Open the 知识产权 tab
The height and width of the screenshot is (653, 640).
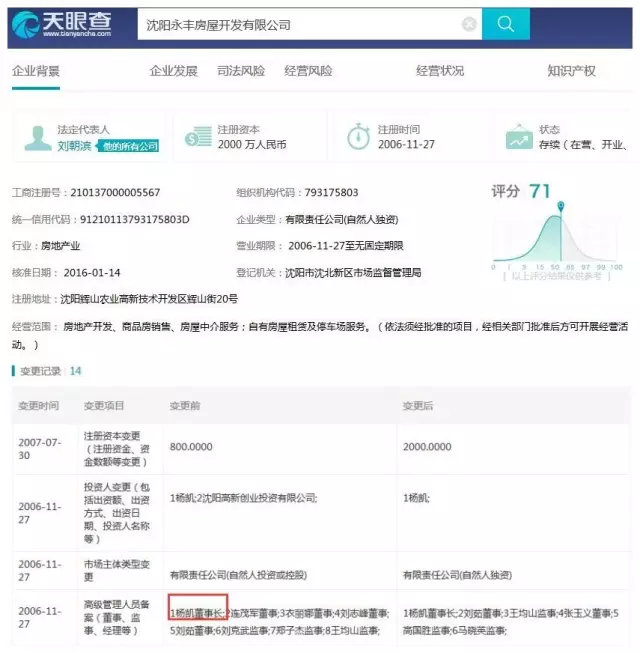pos(571,71)
